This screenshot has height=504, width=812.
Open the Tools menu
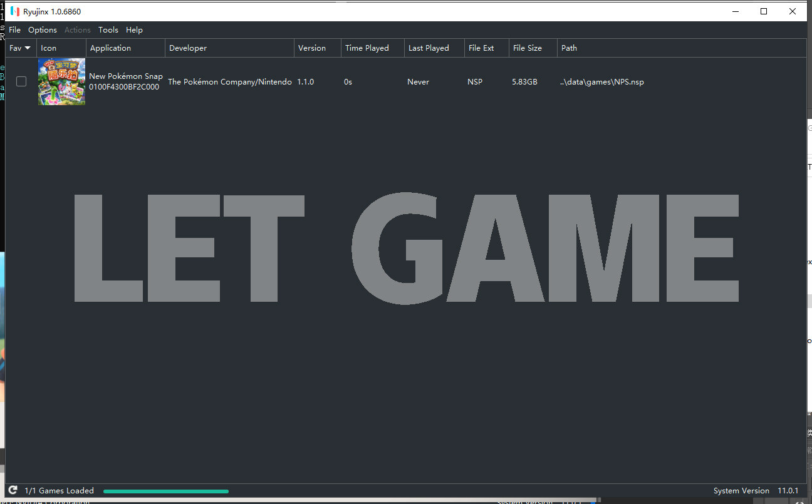point(108,30)
